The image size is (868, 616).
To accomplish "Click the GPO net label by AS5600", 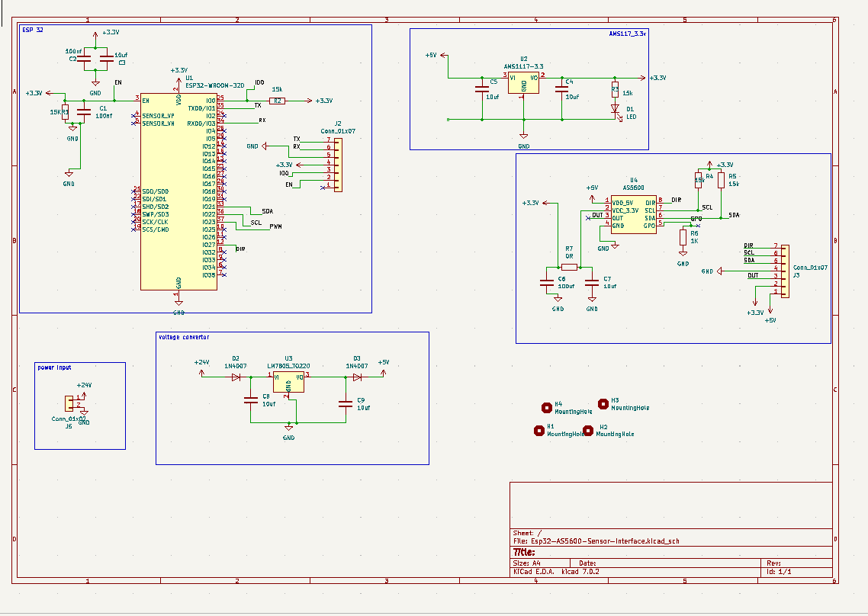I will click(696, 219).
